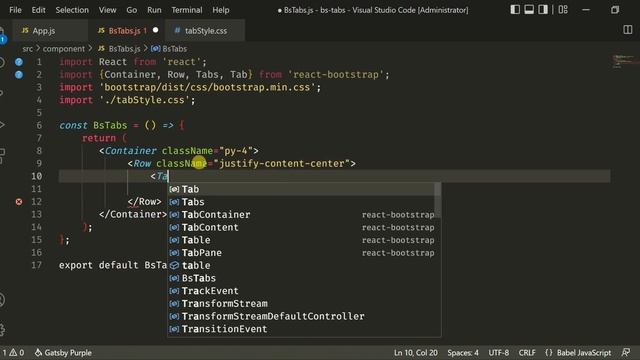640x360 pixels.
Task: Click BsTabs symbol breadcrumb
Action: pyautogui.click(x=169, y=49)
